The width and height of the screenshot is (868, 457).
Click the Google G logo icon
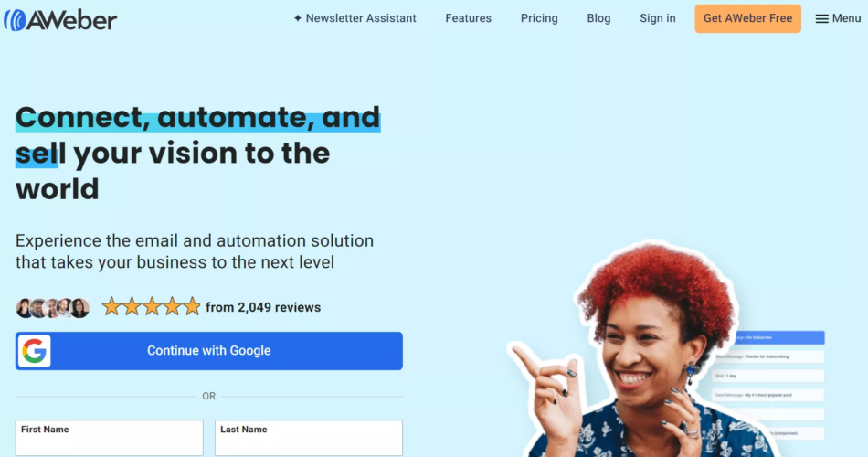click(x=35, y=351)
